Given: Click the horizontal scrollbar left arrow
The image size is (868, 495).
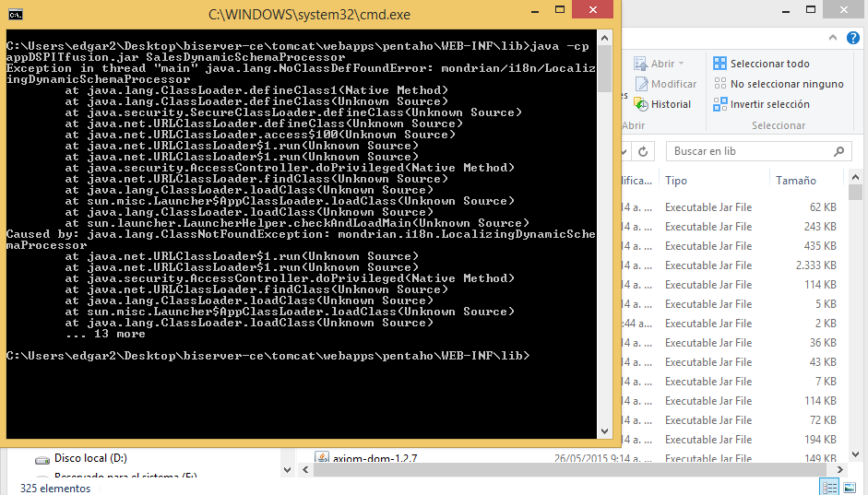Looking at the screenshot, I should pos(305,469).
